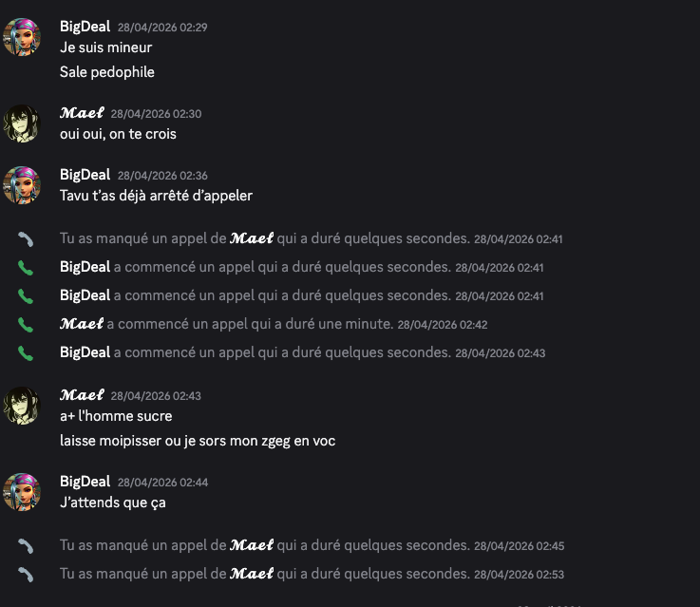This screenshot has width=700, height=607.
Task: Click the 28/04/2026 02:44 message timestamp
Action: [162, 483]
